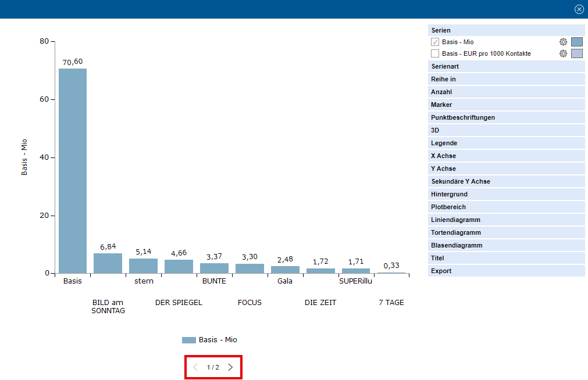Select the BILD am SONNTAG bar
Viewport: 588px width, 380px height.
108,263
